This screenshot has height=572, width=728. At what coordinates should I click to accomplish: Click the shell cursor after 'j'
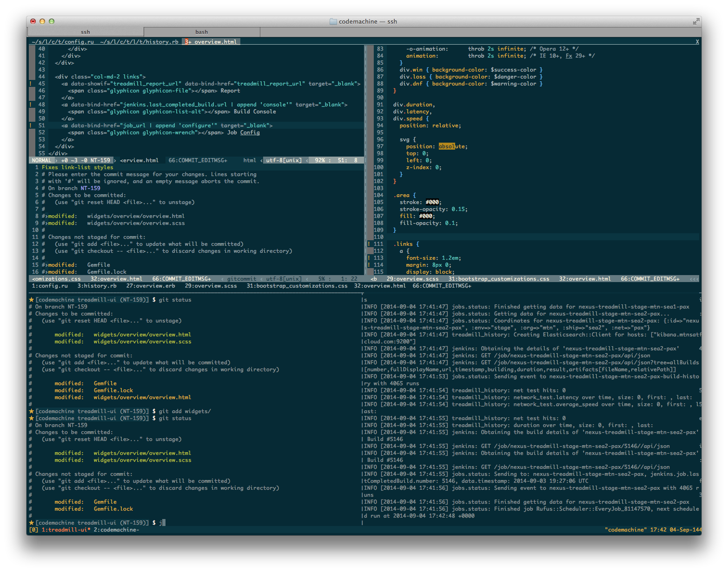(x=164, y=523)
